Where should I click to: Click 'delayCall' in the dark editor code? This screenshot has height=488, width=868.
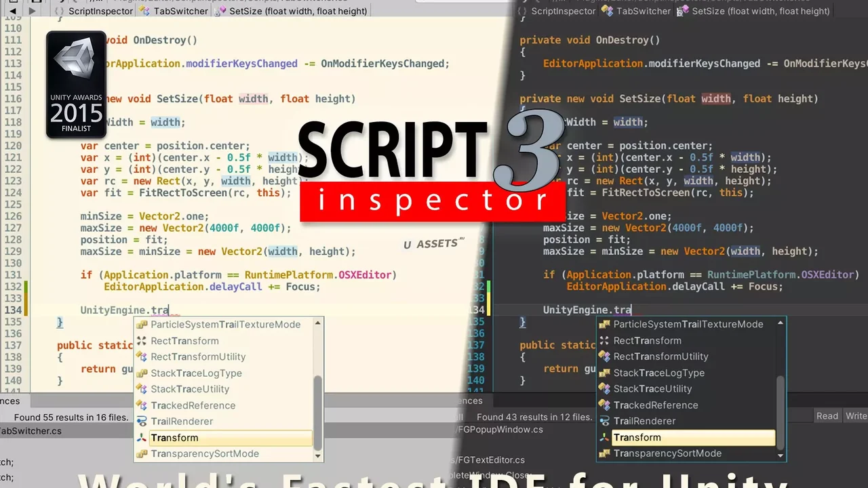click(x=698, y=287)
